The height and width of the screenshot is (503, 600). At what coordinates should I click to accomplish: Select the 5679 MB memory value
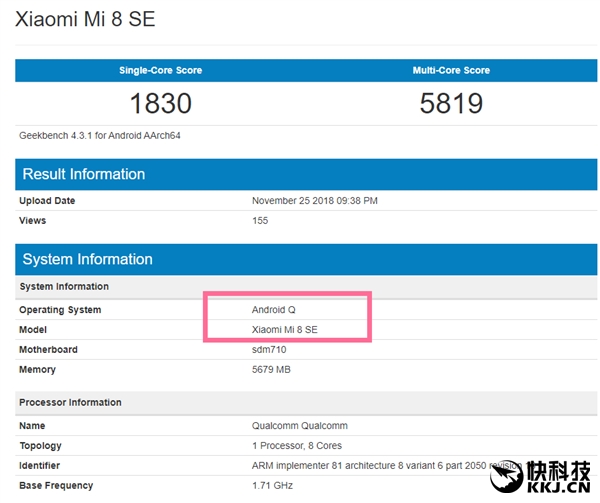(x=271, y=369)
